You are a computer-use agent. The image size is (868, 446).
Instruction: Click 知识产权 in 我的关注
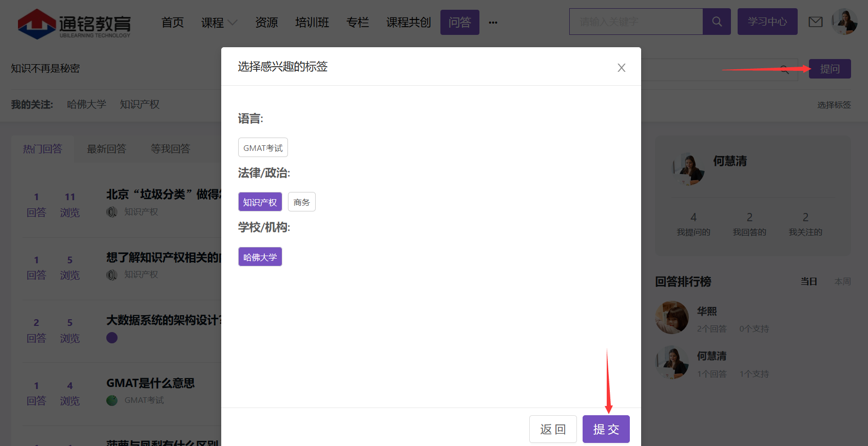[x=140, y=104]
